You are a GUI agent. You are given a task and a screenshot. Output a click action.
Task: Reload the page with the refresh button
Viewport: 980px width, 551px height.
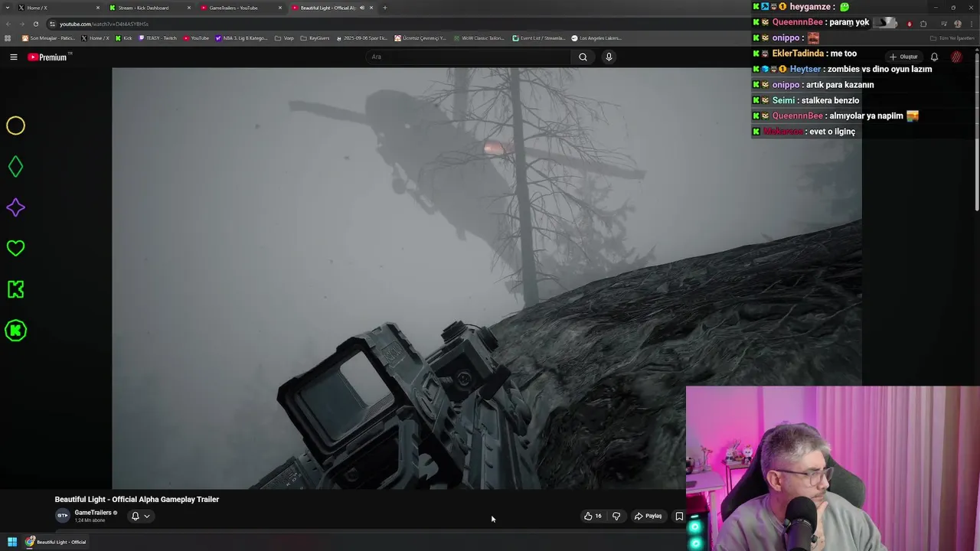tap(35, 24)
